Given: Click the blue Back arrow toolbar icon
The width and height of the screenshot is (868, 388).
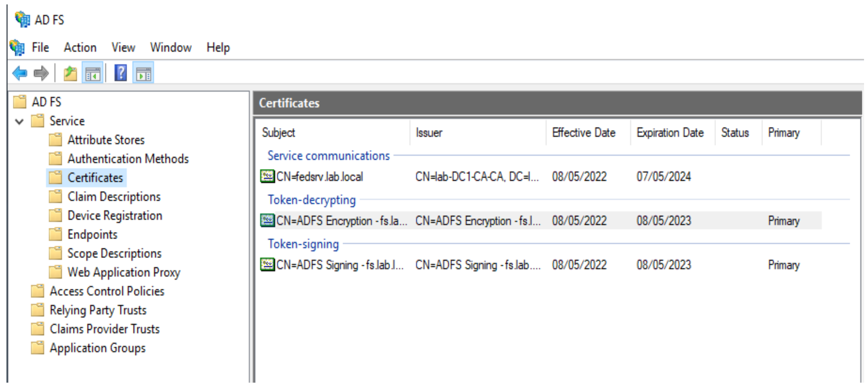Looking at the screenshot, I should (x=20, y=73).
